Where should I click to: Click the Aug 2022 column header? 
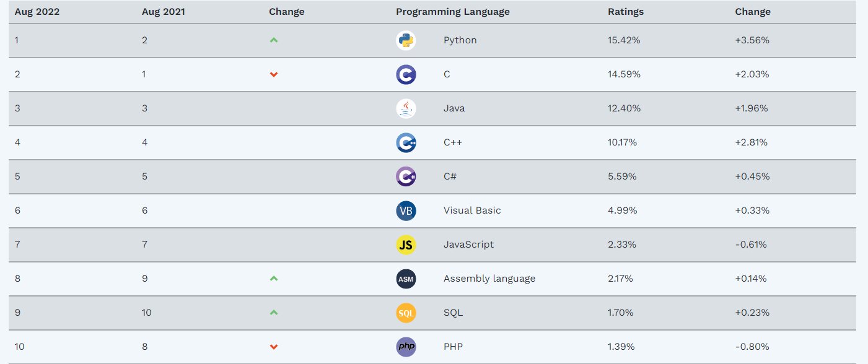37,12
